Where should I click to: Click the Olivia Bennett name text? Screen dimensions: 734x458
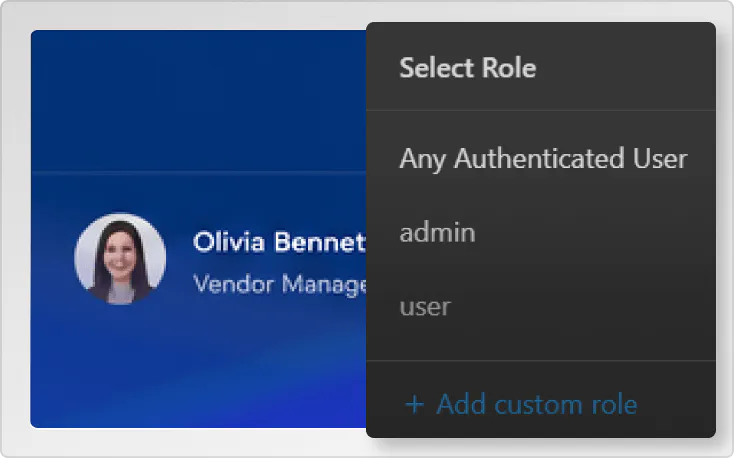coord(279,242)
